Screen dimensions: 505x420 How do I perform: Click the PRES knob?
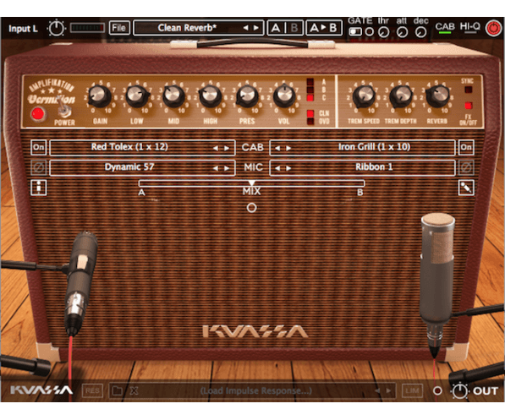247,95
